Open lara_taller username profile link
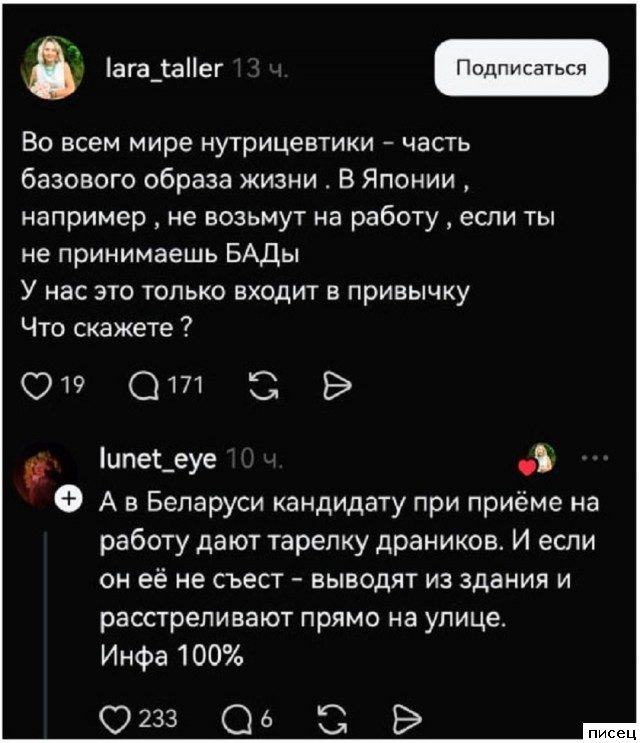This screenshot has height=743, width=640. [163, 67]
